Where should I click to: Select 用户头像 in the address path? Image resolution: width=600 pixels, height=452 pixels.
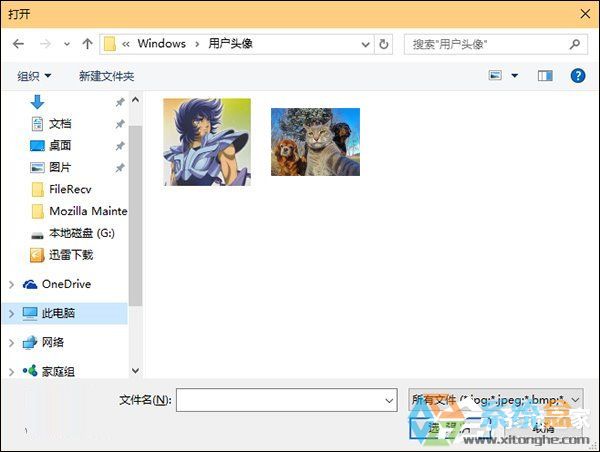230,44
